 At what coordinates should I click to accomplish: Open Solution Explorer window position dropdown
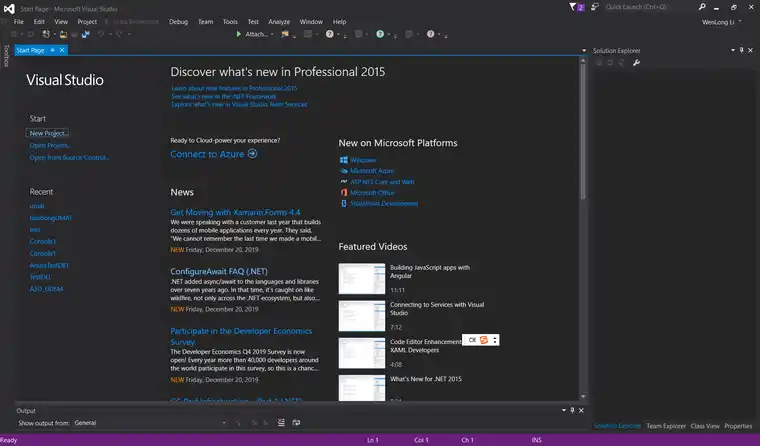(x=733, y=50)
